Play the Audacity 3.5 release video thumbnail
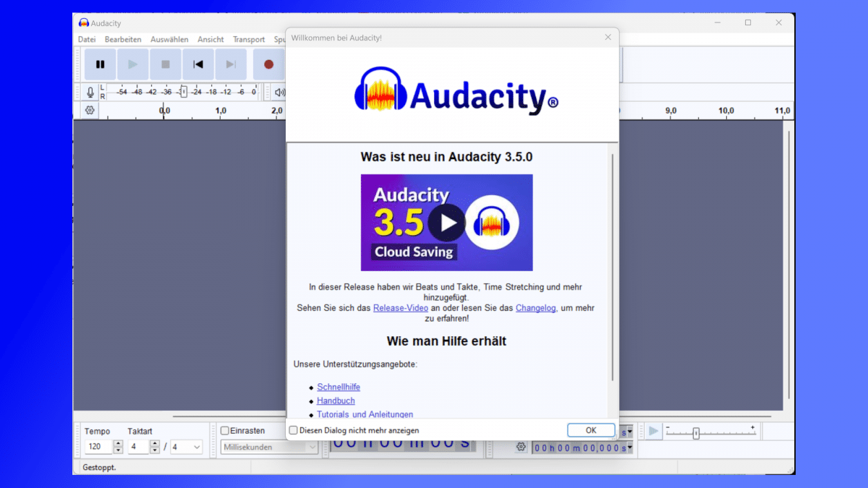This screenshot has width=868, height=488. (x=446, y=223)
